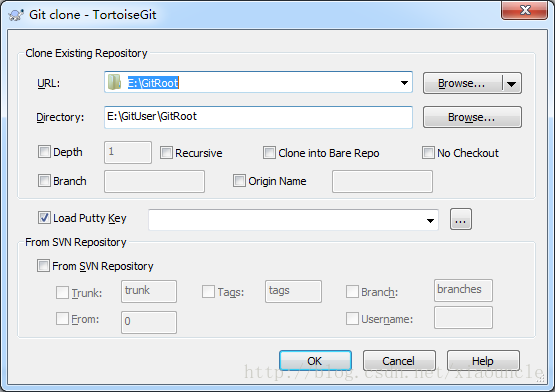
Task: Enable the Branch checkbox in clone options
Action: (44, 181)
